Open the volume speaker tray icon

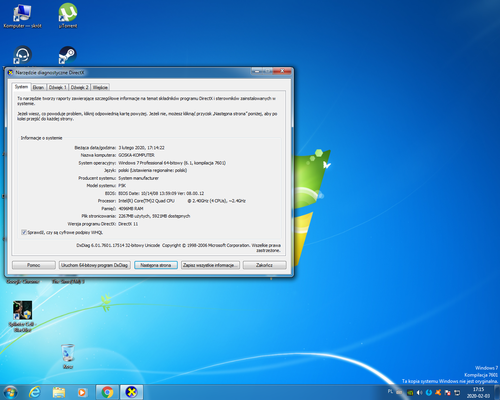tap(420, 393)
